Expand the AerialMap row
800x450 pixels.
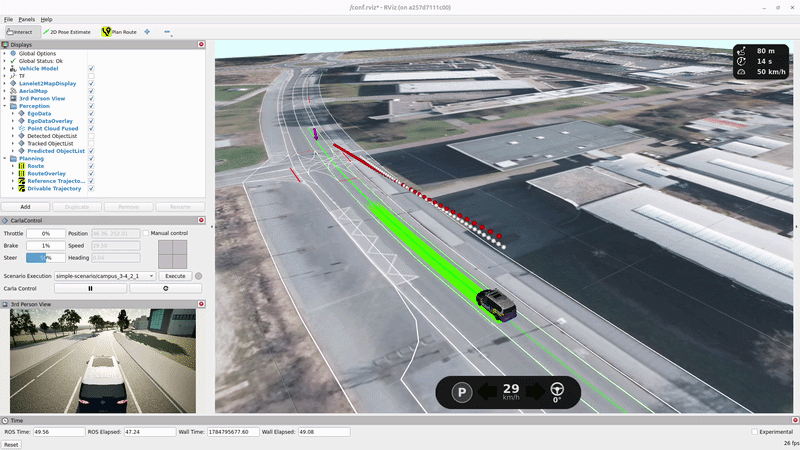[x=5, y=91]
